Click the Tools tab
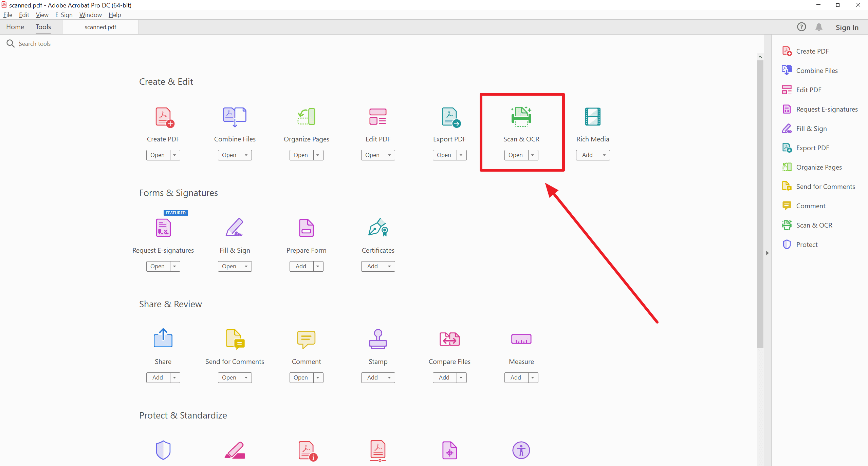 (x=43, y=27)
